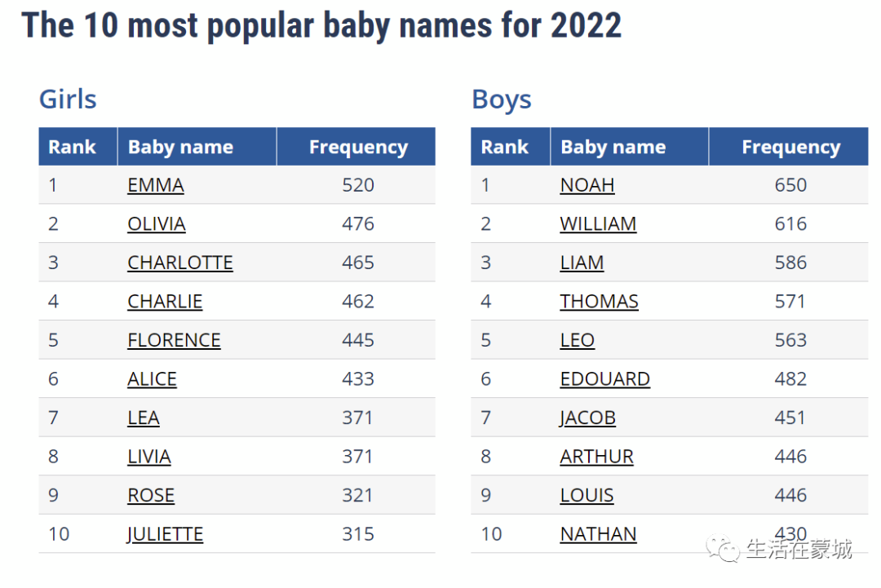Select the CHARLIE girls name link
881x588 pixels.
click(165, 302)
